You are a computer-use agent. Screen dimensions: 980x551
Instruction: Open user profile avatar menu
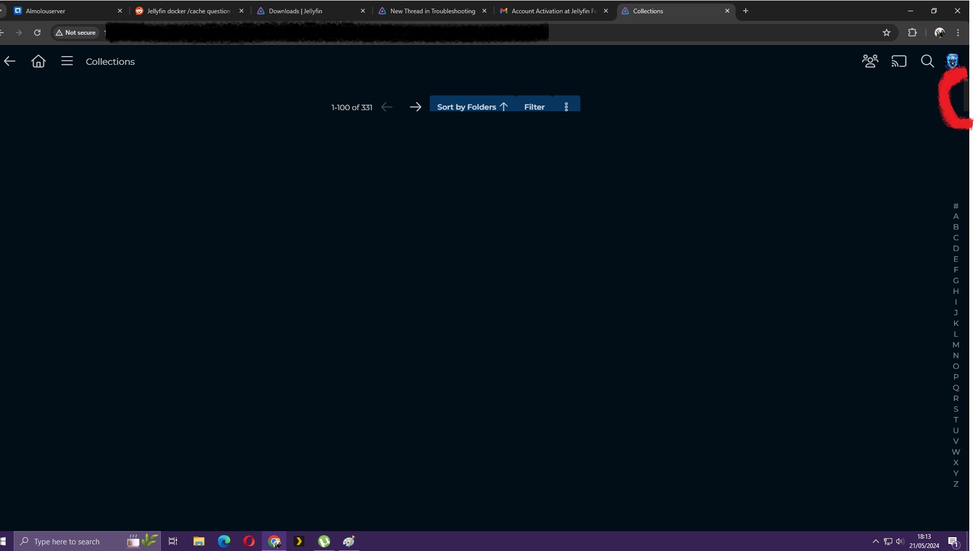[952, 61]
